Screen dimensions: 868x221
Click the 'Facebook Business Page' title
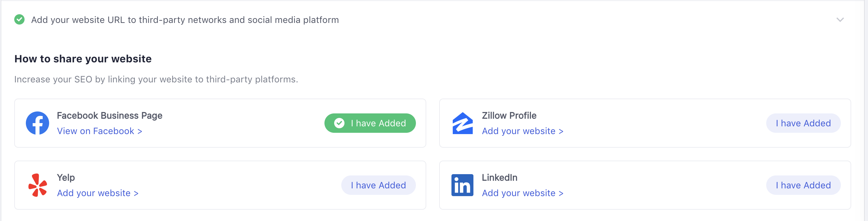(x=110, y=116)
